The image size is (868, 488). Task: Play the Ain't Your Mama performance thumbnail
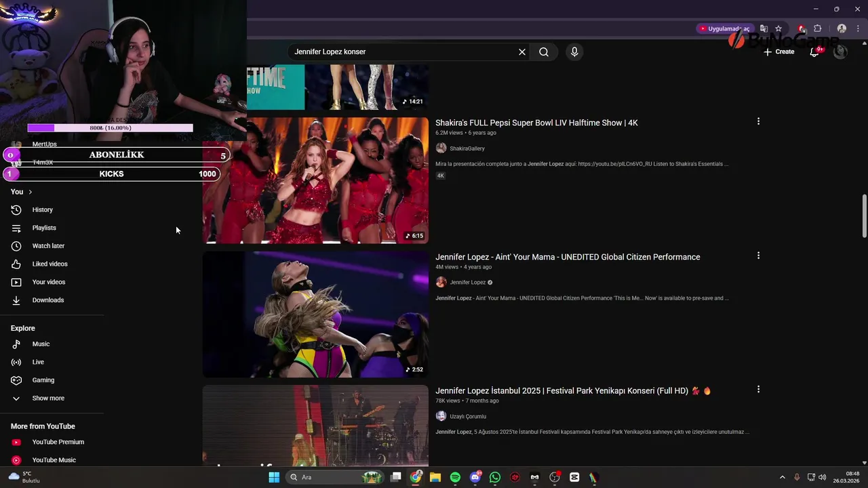click(x=315, y=314)
